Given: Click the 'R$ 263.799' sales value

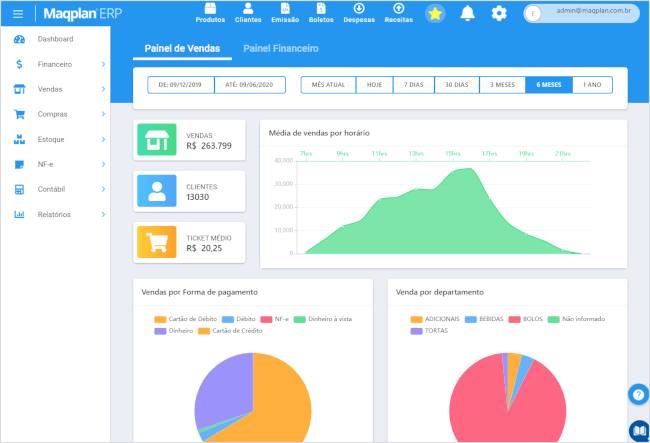Looking at the screenshot, I should (x=209, y=146).
